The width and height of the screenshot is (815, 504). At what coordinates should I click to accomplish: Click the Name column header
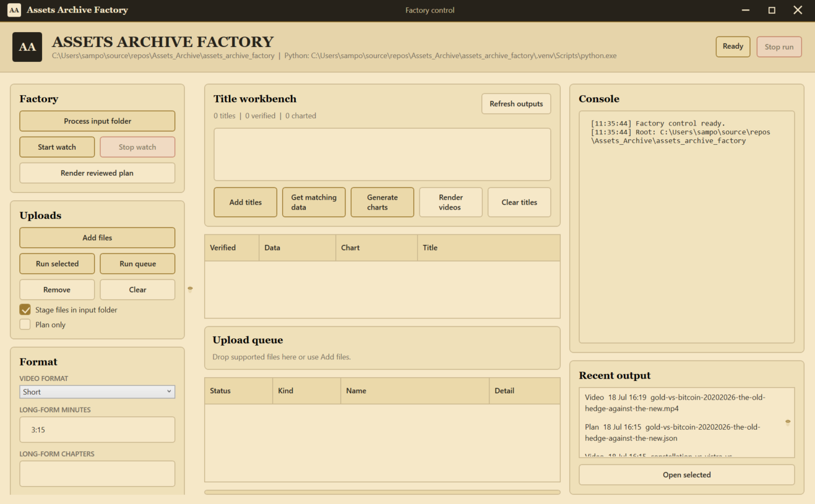click(415, 391)
